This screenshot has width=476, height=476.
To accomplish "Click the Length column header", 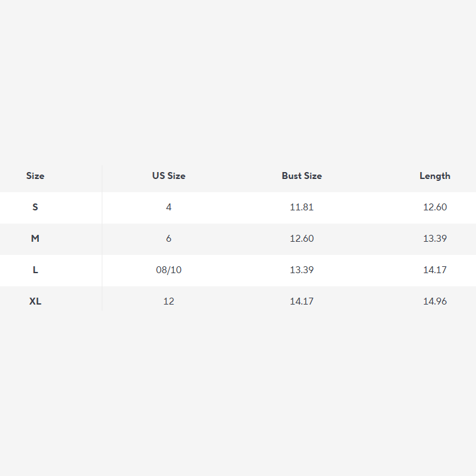I will 435,176.
